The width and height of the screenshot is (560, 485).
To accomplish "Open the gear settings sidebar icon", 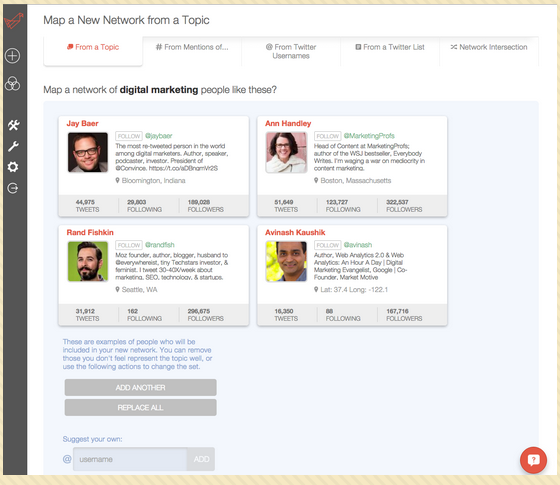I will click(x=13, y=167).
